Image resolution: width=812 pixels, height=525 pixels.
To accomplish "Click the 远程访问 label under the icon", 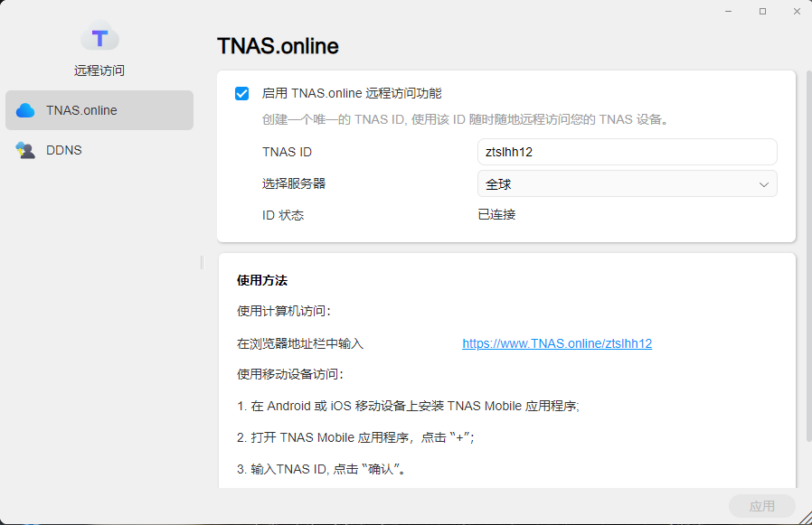I will tap(99, 70).
